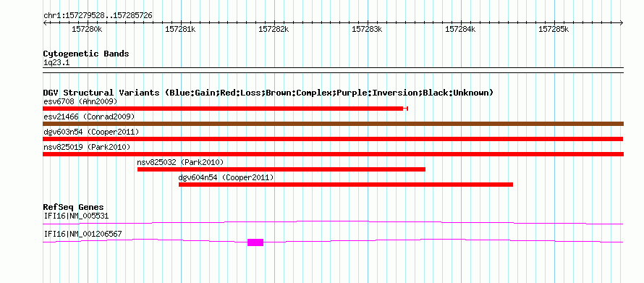Click the magenta exon box of IFI16 NM_001206567
This screenshot has width=644, height=283.
tap(255, 242)
